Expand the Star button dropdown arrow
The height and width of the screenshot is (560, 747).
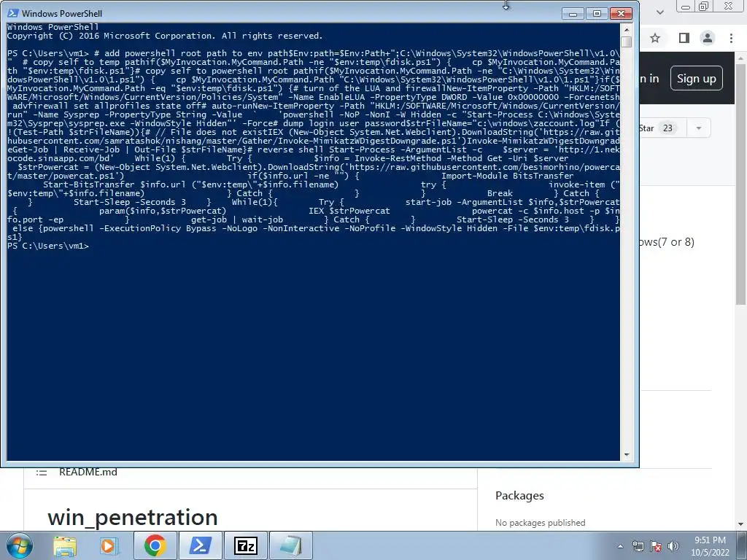click(x=699, y=128)
